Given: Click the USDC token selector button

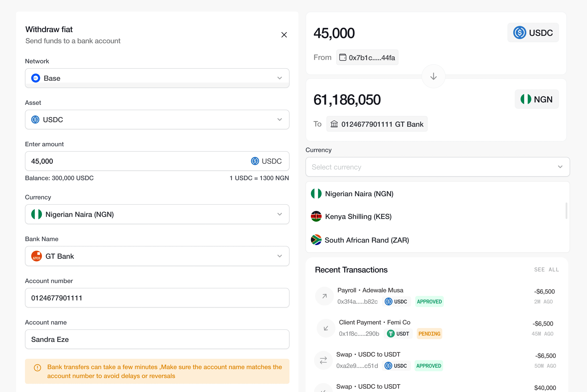Looking at the screenshot, I should click(533, 33).
